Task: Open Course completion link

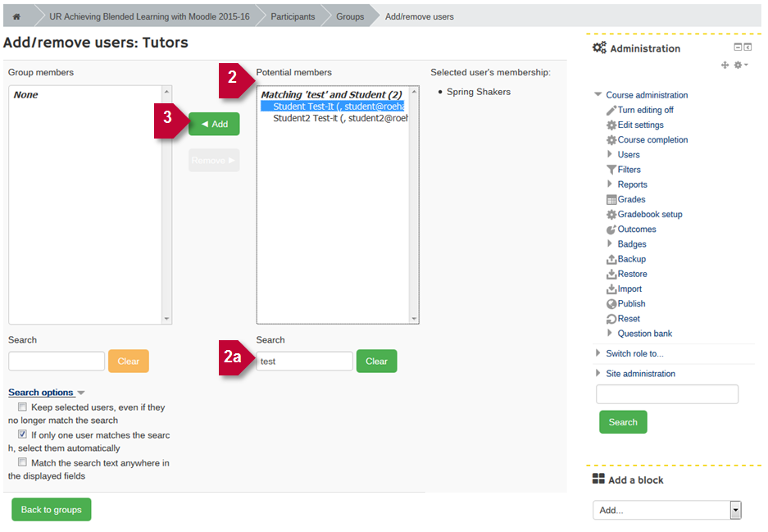Action: [x=653, y=139]
